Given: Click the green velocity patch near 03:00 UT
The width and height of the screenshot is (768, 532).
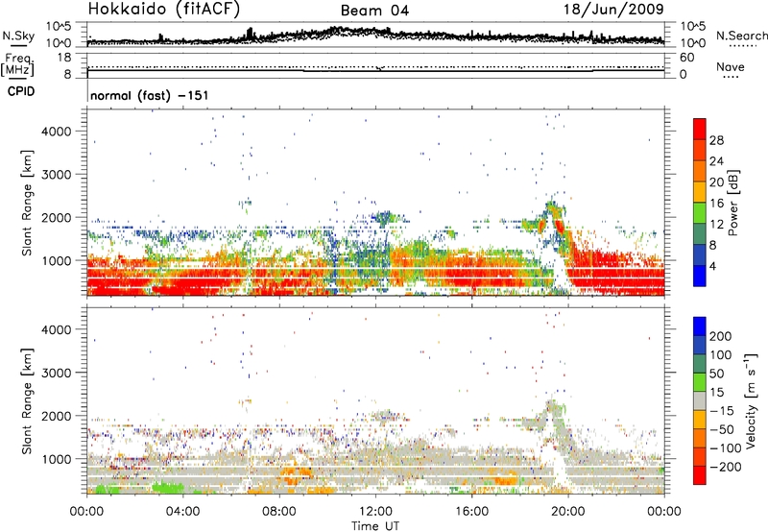Looking at the screenshot, I should [166, 488].
